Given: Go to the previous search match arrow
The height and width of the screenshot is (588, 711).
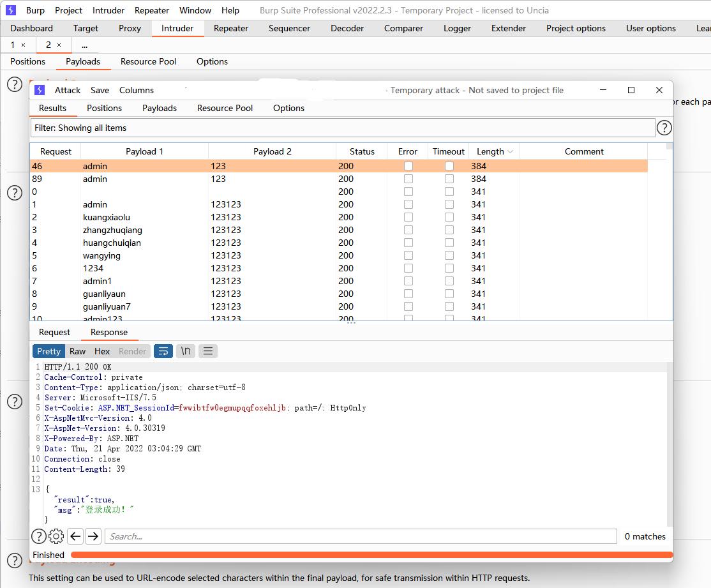Looking at the screenshot, I should 75,536.
